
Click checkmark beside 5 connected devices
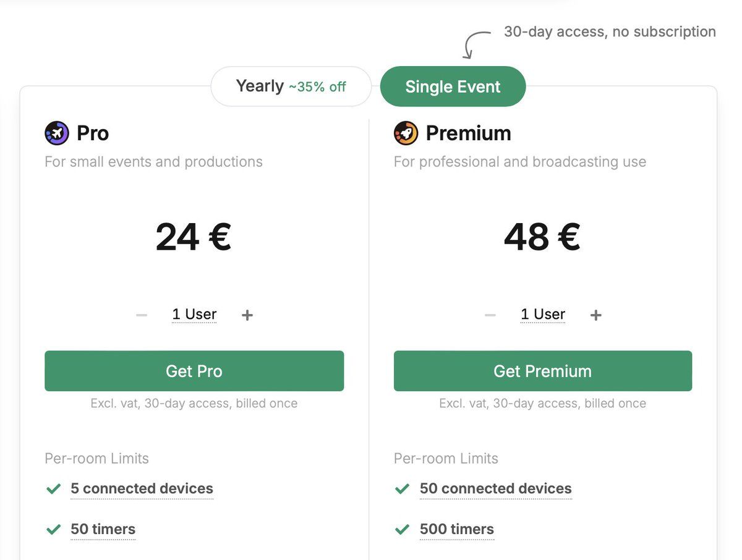[x=54, y=489]
